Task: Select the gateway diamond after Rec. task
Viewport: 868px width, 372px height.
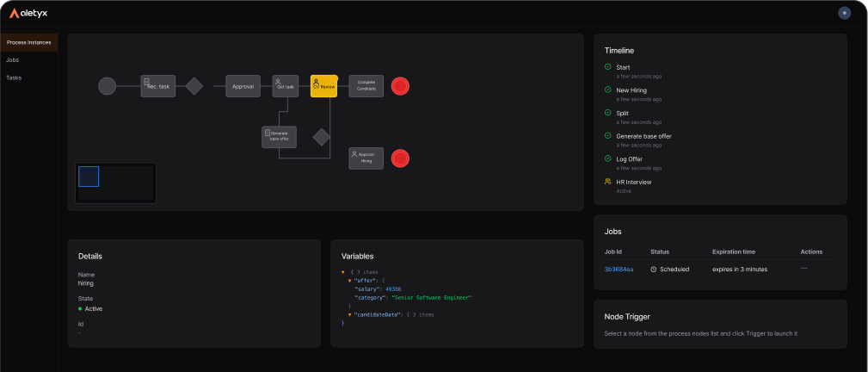Action: tap(194, 86)
